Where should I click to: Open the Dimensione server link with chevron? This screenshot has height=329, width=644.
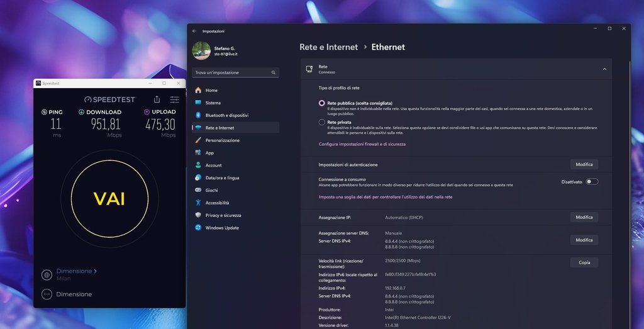point(76,271)
